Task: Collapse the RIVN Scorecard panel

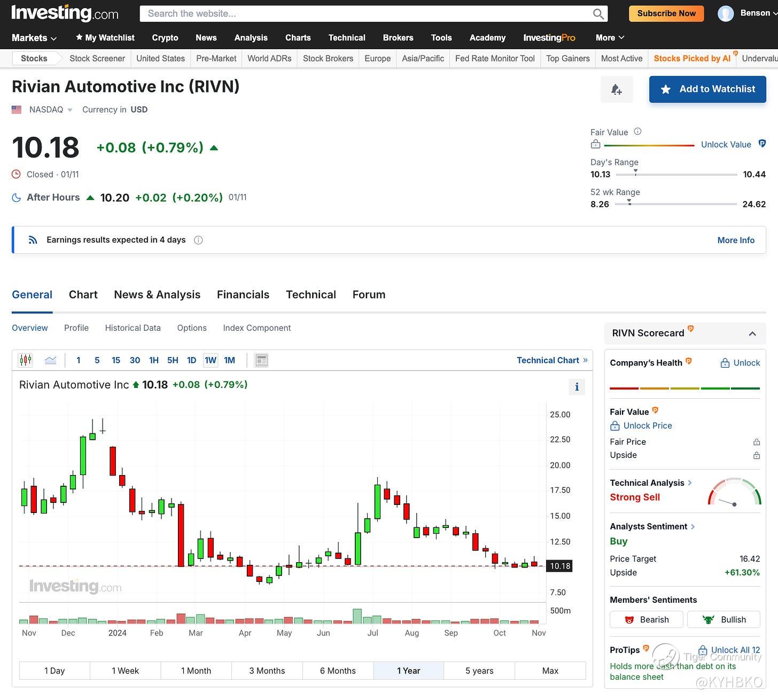Action: (752, 333)
